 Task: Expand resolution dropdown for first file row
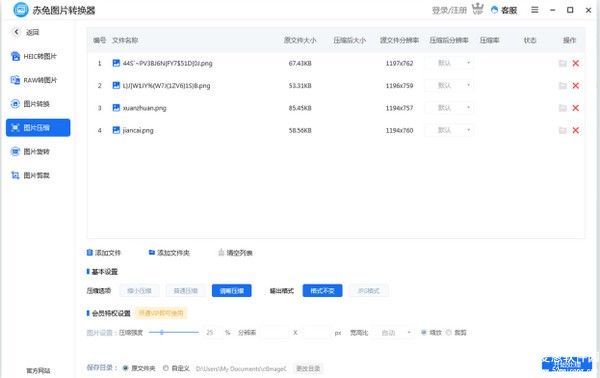pyautogui.click(x=449, y=63)
